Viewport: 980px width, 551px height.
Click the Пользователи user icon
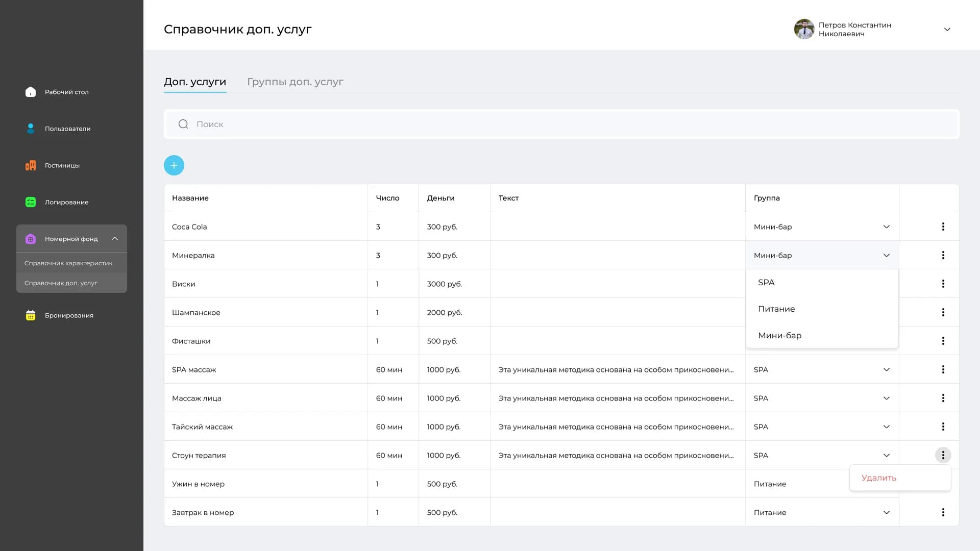tap(31, 129)
